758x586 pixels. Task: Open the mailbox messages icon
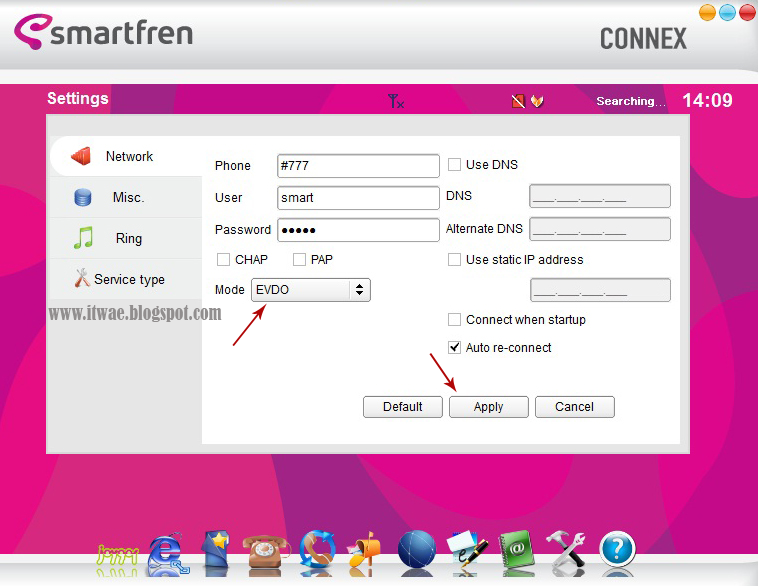point(364,549)
